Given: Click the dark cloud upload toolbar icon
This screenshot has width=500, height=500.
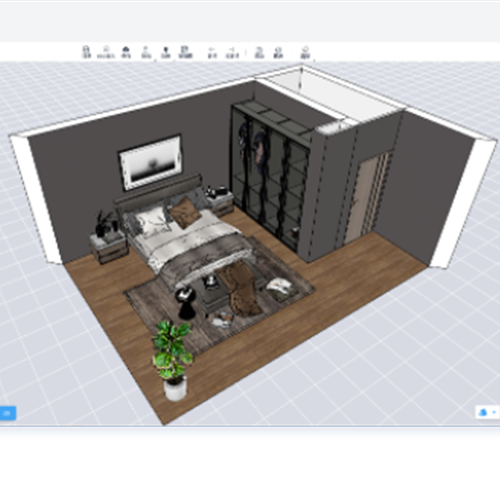Looking at the screenshot, I should 126,52.
